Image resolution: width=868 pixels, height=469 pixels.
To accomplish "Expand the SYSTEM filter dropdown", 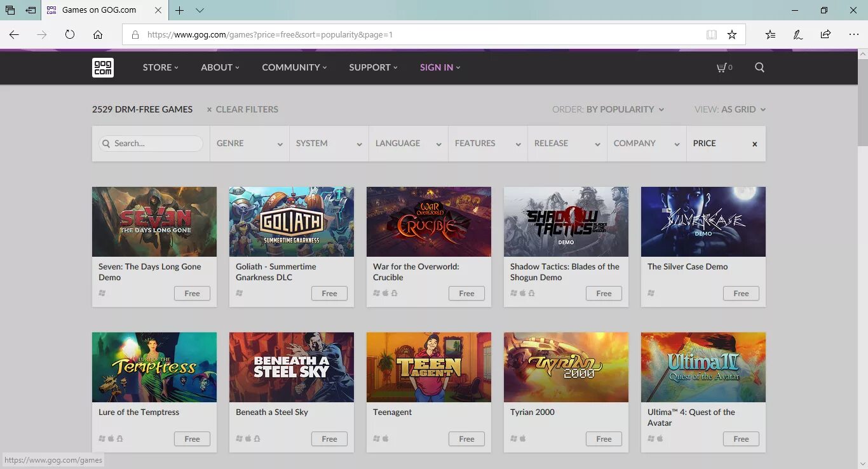I will tap(329, 144).
